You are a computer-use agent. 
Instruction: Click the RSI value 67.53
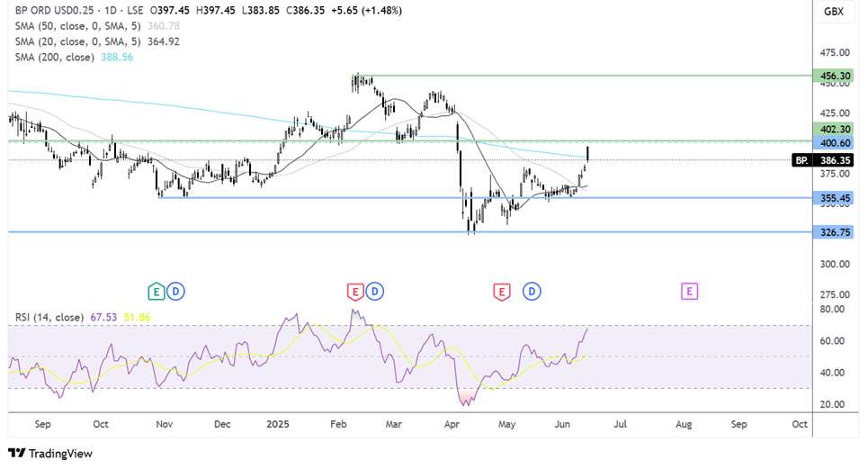pyautogui.click(x=103, y=317)
